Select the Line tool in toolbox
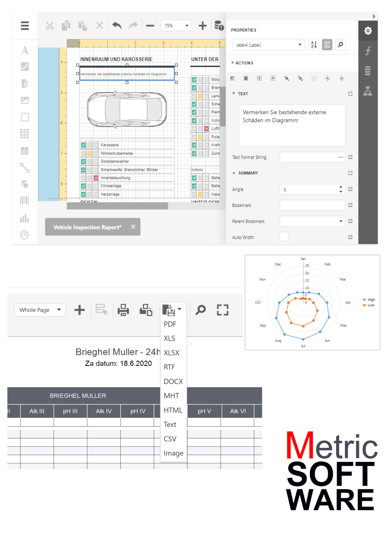Screen dimensions: 392x548 25,168
